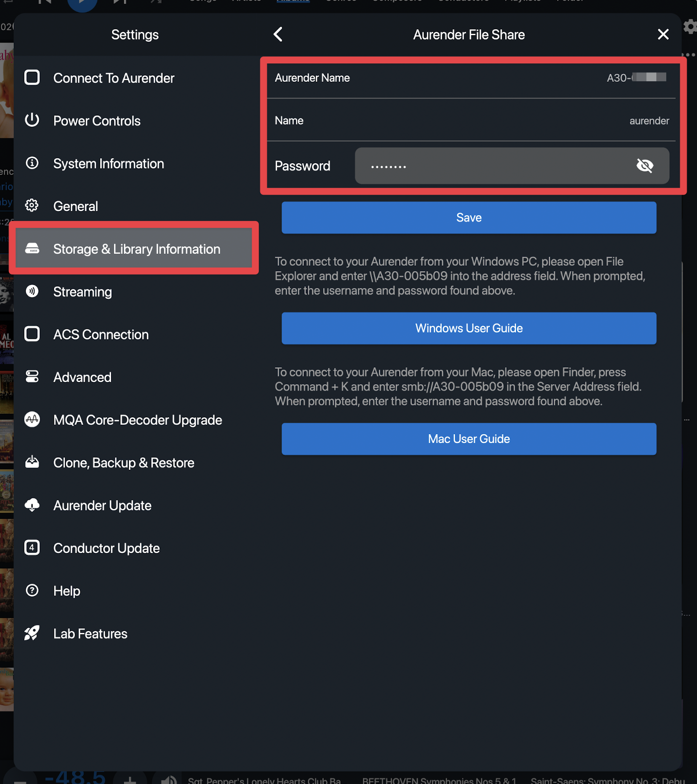
Task: Select Storage & Library Information
Action: click(x=134, y=248)
